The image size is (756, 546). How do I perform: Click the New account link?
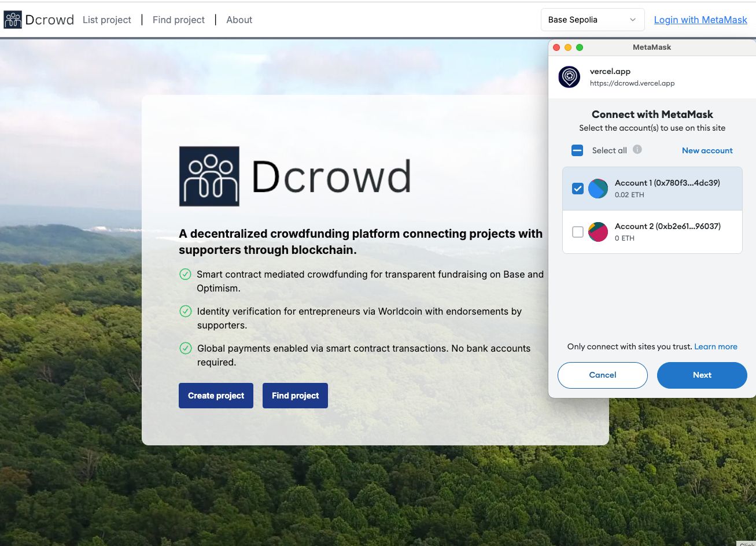(x=707, y=150)
